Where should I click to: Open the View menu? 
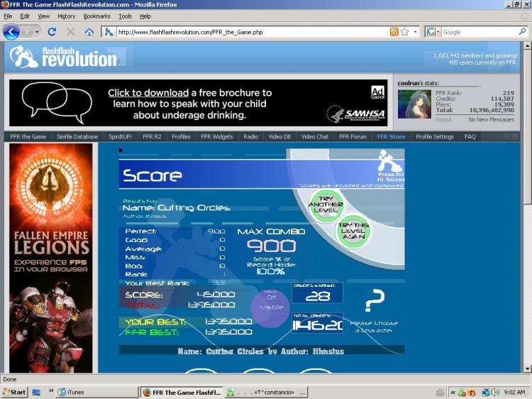pyautogui.click(x=43, y=16)
